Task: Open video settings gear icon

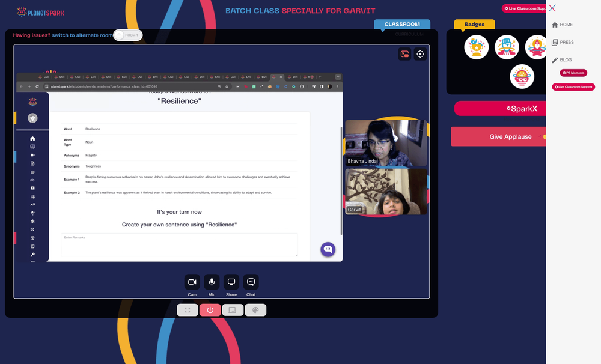Action: click(x=420, y=54)
